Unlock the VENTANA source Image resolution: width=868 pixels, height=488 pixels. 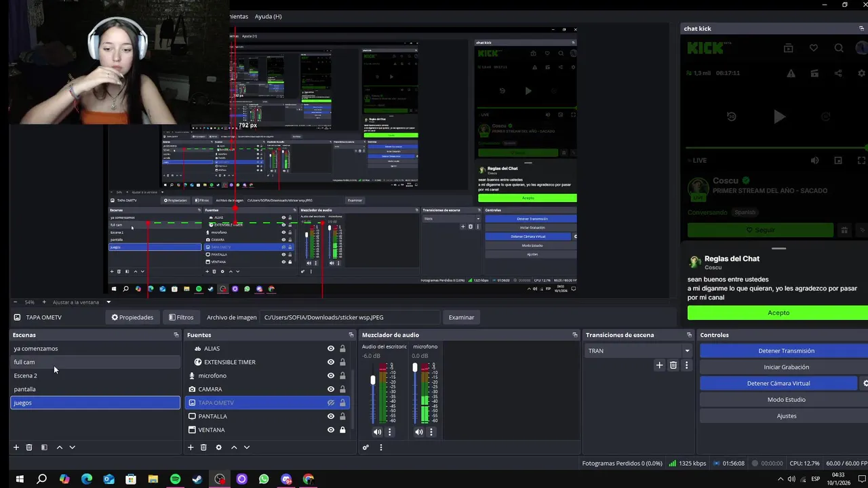pos(342,430)
